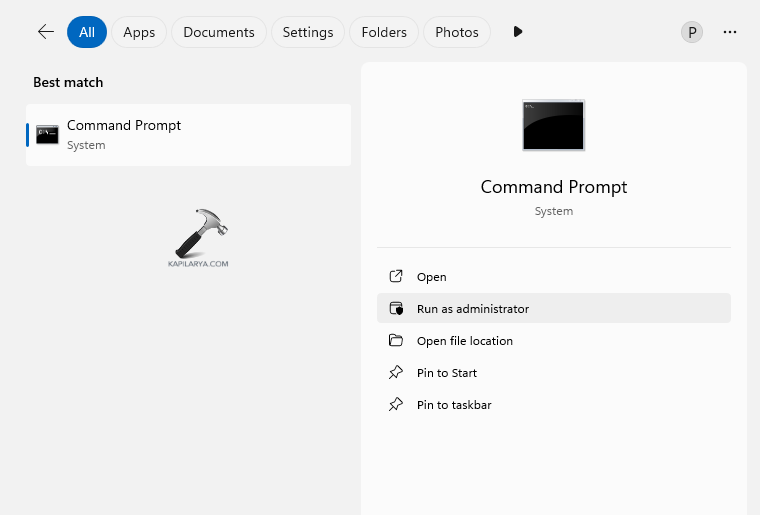The width and height of the screenshot is (760, 515).
Task: Select the All filter tab
Action: tap(87, 32)
